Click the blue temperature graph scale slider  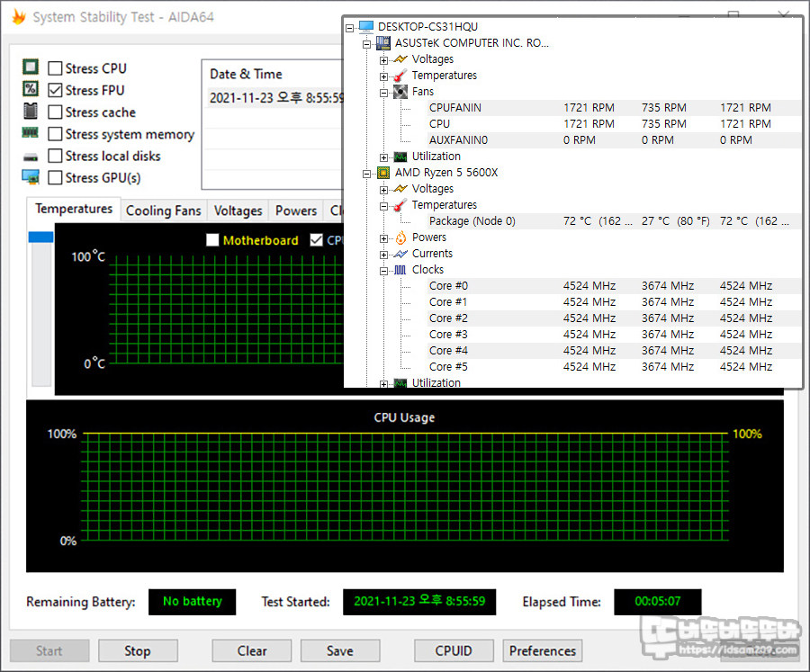click(40, 237)
